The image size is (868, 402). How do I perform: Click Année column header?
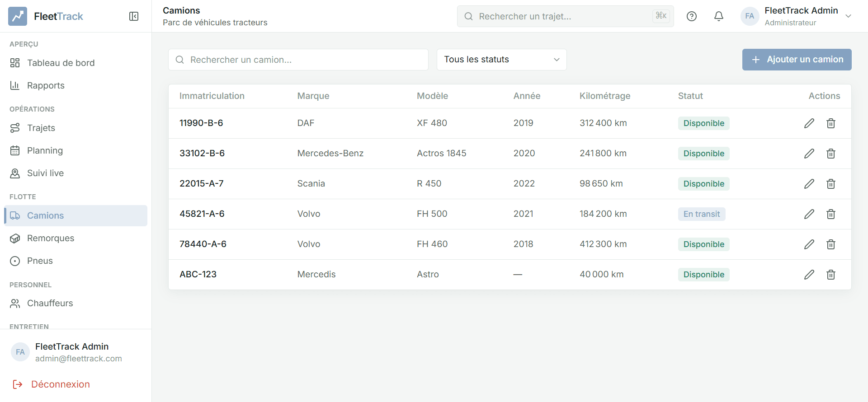coord(527,96)
